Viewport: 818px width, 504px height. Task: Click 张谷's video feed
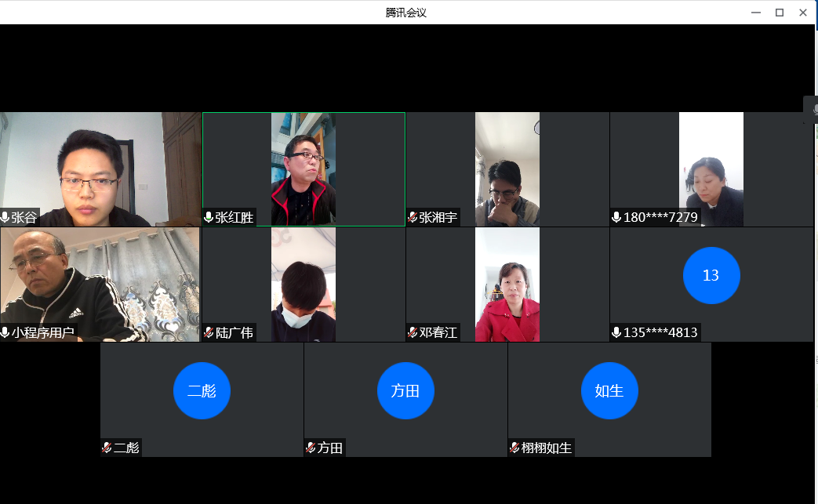click(x=100, y=169)
